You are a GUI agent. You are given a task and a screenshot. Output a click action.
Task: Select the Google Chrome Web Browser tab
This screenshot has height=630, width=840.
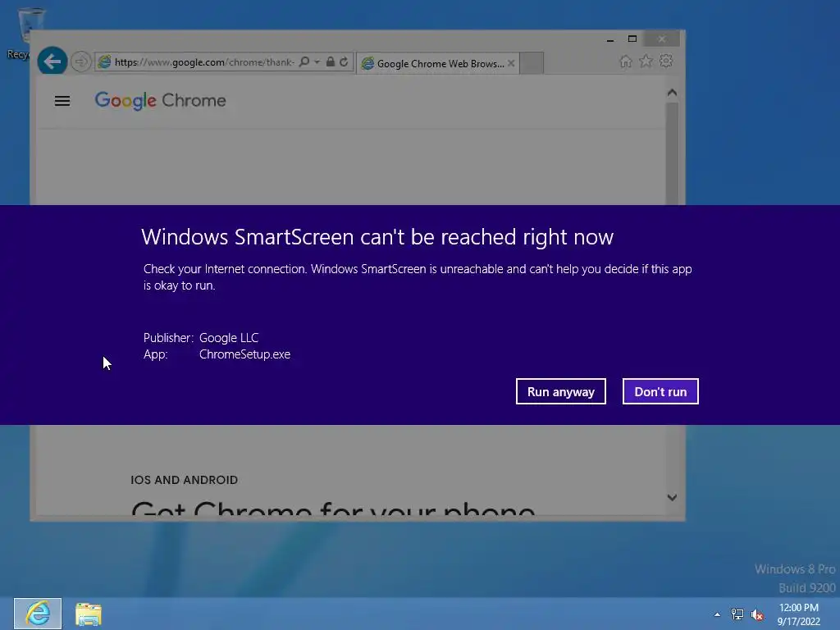click(438, 63)
